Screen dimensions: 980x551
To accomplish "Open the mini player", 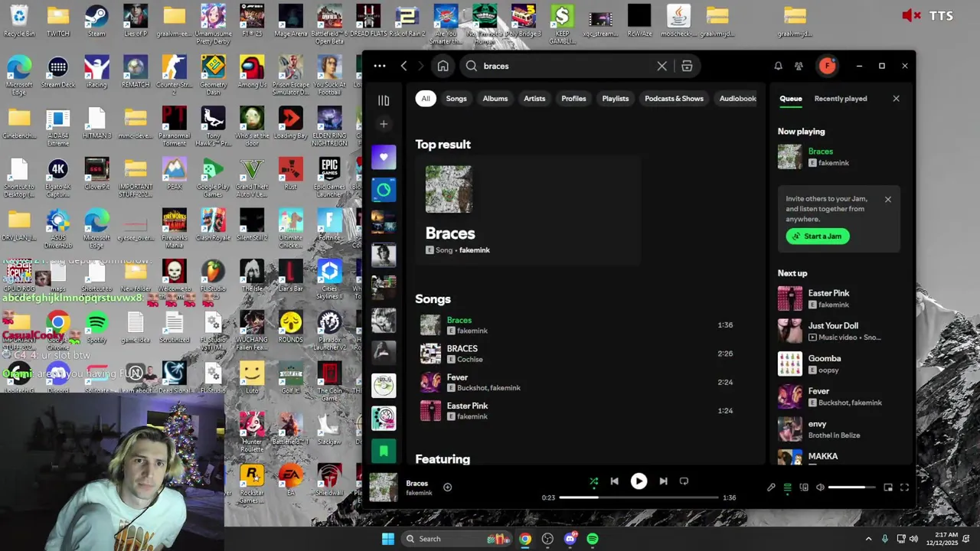I will click(888, 487).
